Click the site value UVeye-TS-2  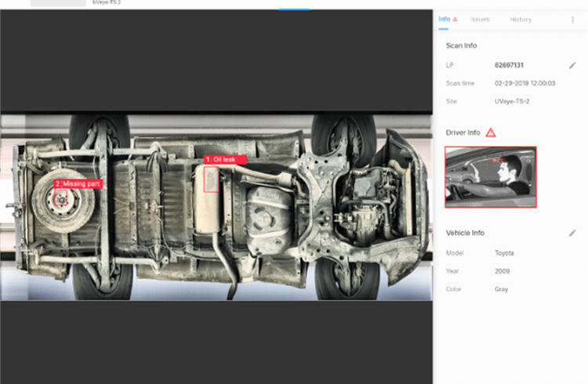click(x=512, y=101)
